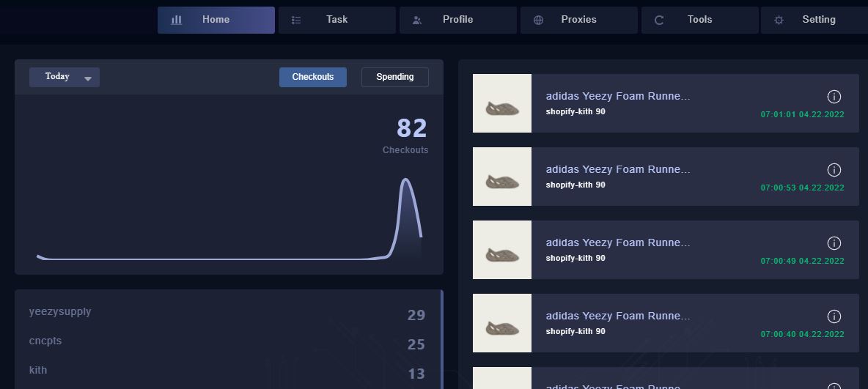The width and height of the screenshot is (868, 389).
Task: Click the bar chart icon on Home
Action: click(x=177, y=20)
